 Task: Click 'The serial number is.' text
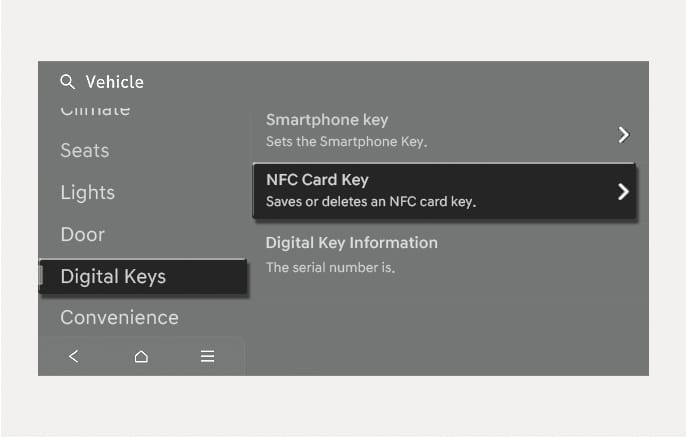pyautogui.click(x=330, y=267)
